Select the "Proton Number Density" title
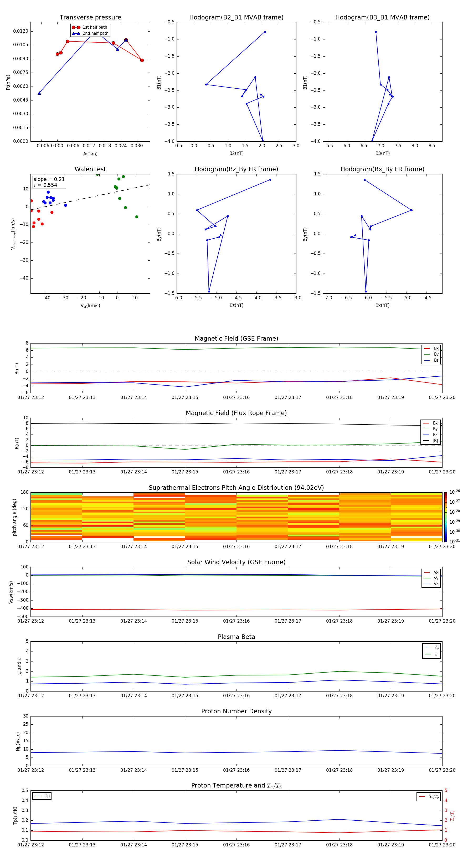 coord(236,711)
